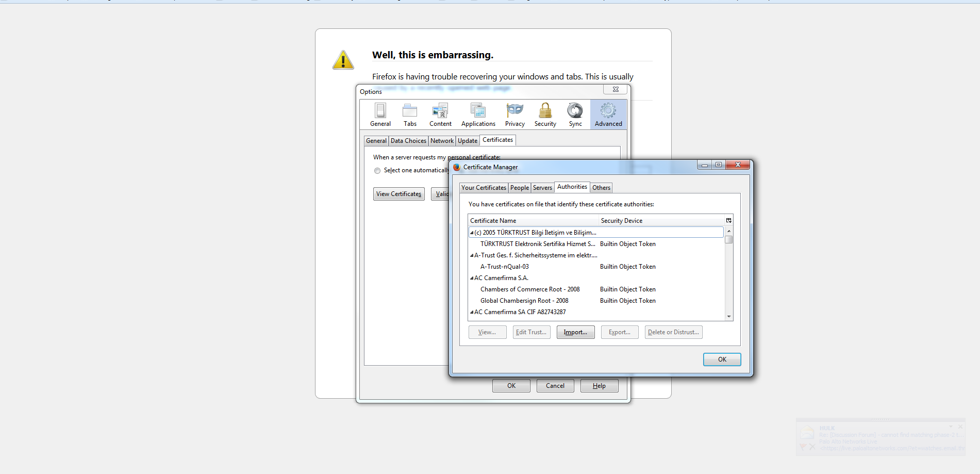Open the Sync options pane icon
Viewport: 980px width, 474px height.
coord(575,115)
